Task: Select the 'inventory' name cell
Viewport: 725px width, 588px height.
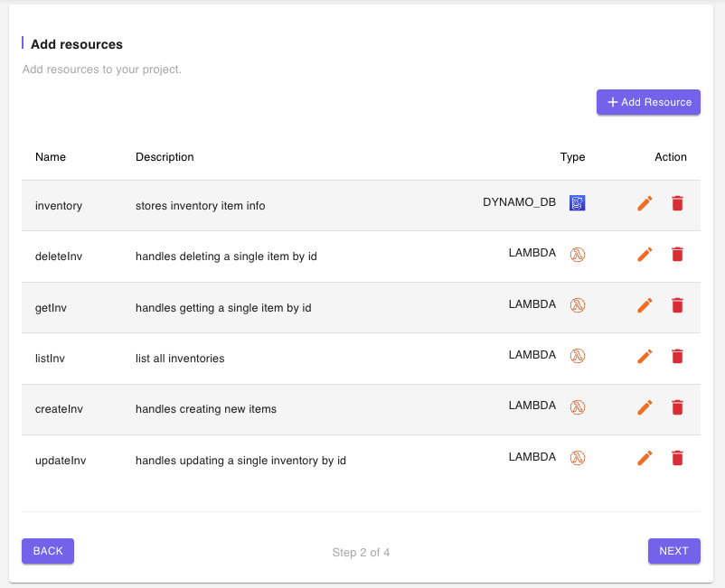Action: [59, 206]
